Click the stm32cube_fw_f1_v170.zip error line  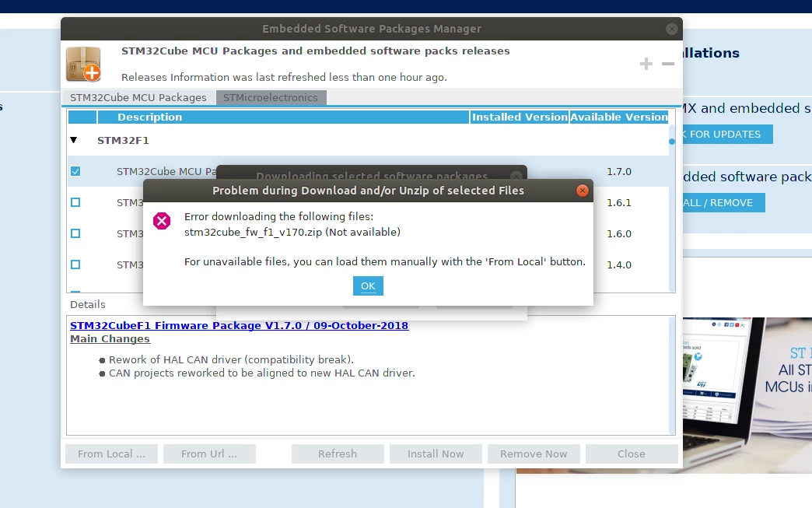292,232
